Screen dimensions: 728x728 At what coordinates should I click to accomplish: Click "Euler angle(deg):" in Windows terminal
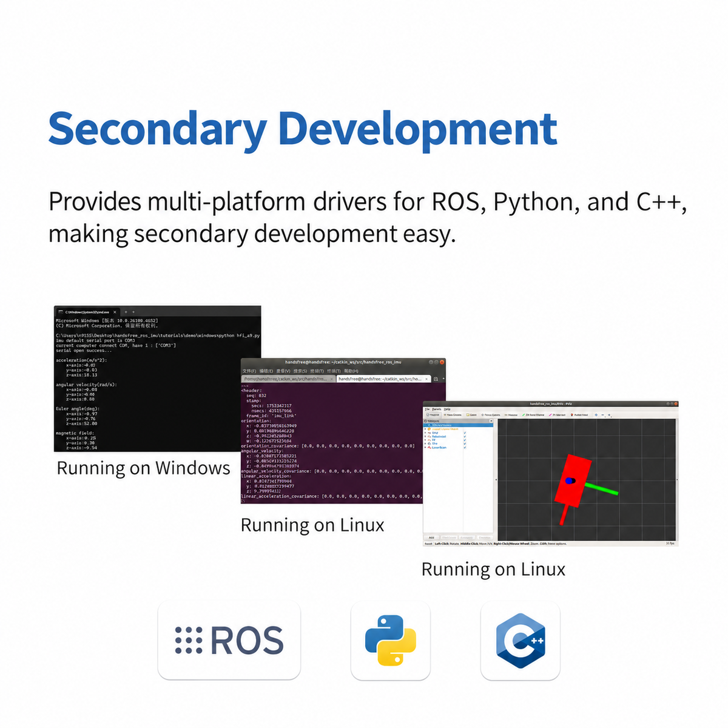[x=78, y=408]
